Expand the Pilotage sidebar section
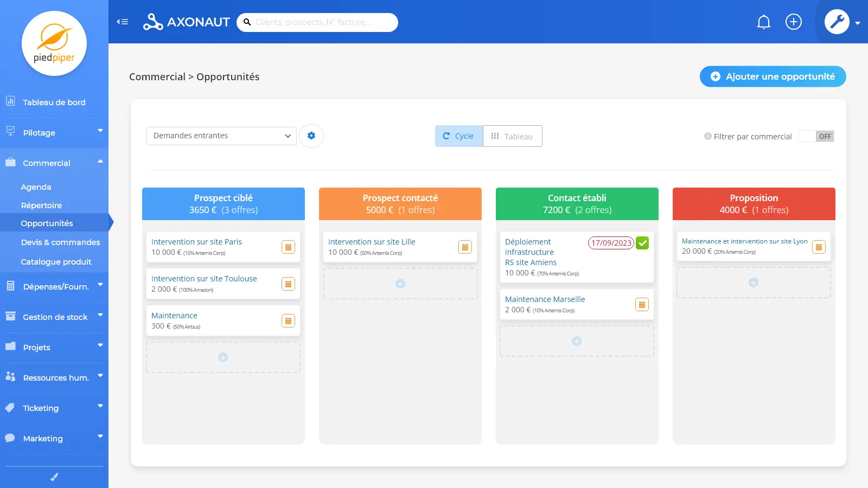868x488 pixels. click(54, 133)
